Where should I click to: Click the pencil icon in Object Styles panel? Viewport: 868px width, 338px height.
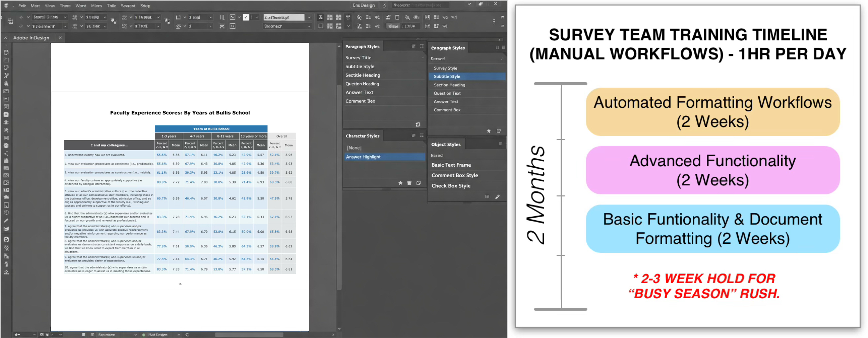point(497,197)
